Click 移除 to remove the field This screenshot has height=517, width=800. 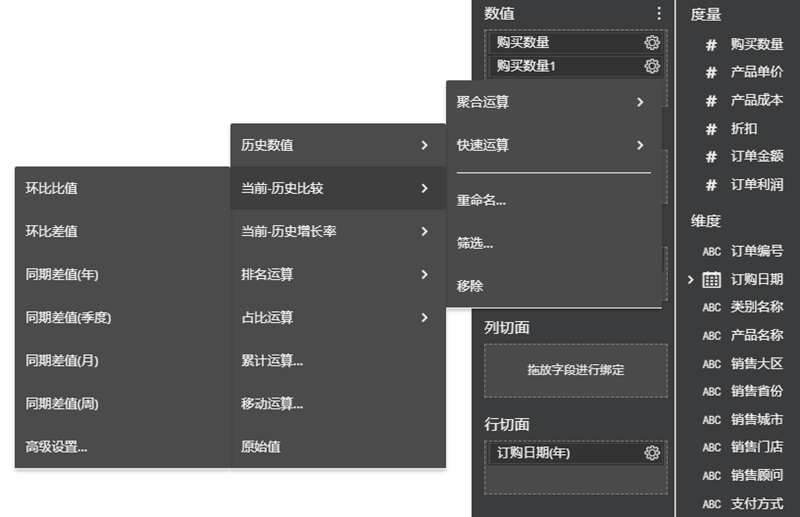pos(470,286)
